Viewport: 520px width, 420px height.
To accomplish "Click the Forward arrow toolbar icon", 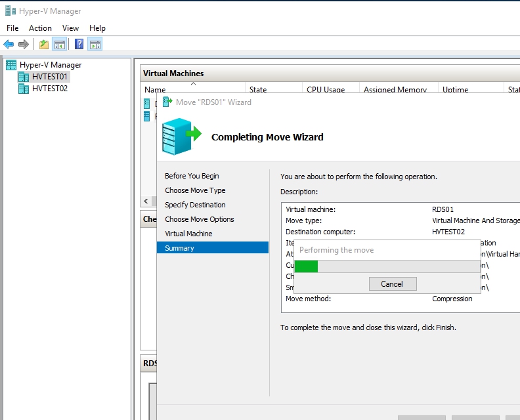I will click(24, 44).
